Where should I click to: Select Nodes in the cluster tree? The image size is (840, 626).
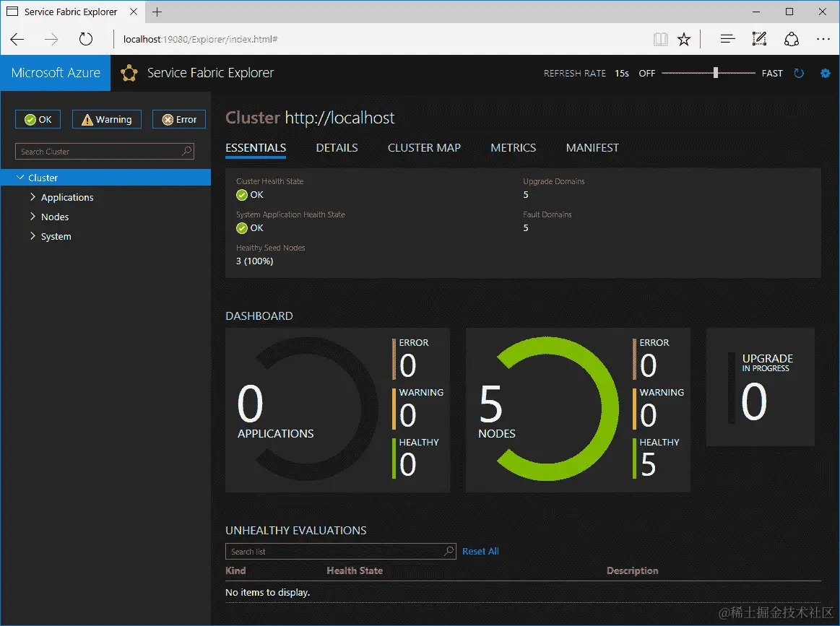pyautogui.click(x=55, y=217)
